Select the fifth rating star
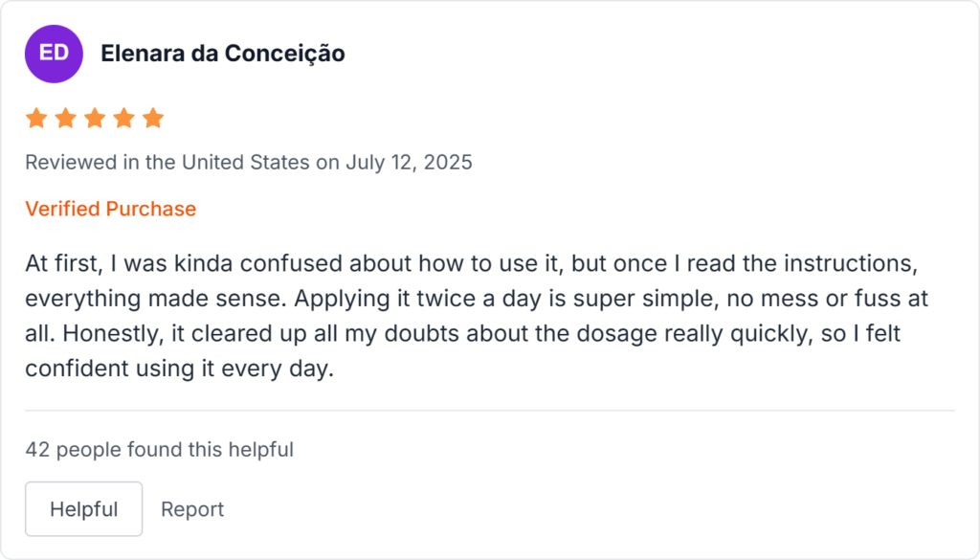Image resolution: width=980 pixels, height=560 pixels. (153, 119)
